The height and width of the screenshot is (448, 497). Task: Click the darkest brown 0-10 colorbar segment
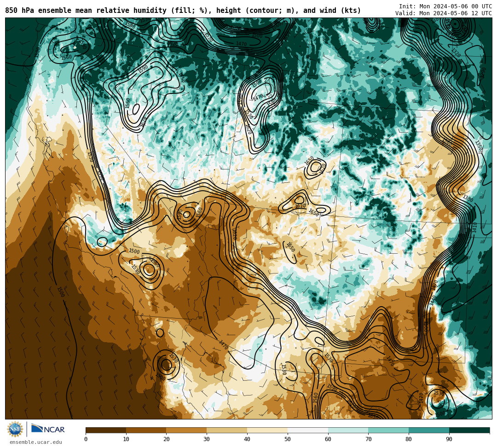[106, 430]
